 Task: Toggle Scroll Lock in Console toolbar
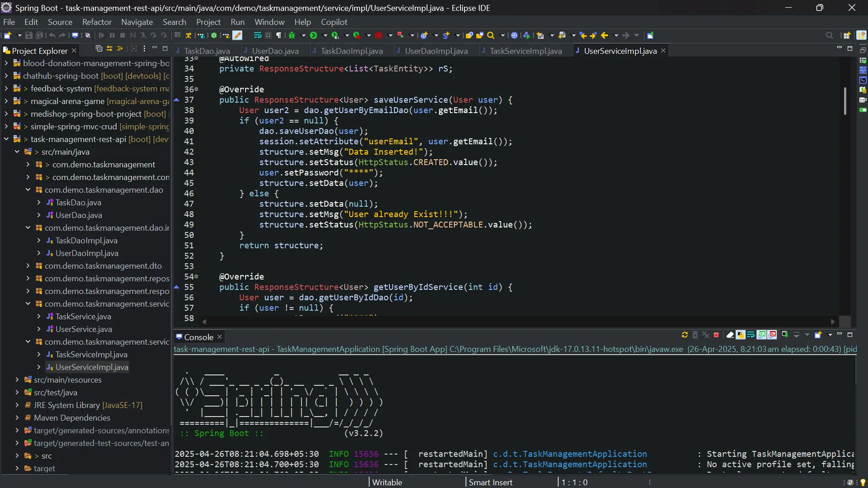pyautogui.click(x=740, y=335)
